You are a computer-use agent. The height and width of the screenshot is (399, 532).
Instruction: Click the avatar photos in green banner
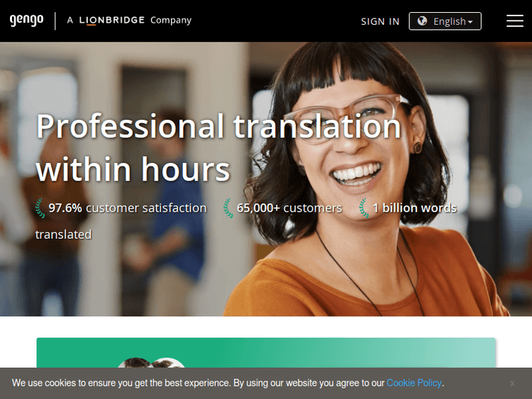click(151, 362)
